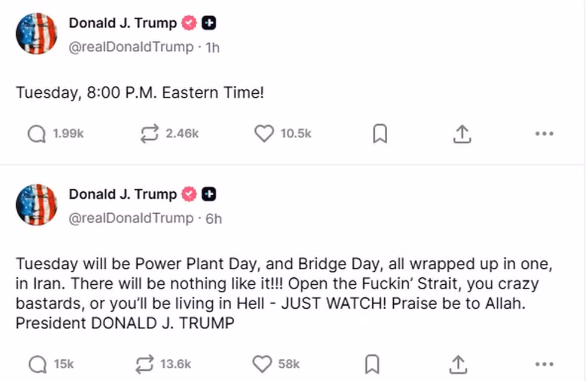588x381 pixels.
Task: Share the "Power Plant Day" post
Action: [x=458, y=364]
